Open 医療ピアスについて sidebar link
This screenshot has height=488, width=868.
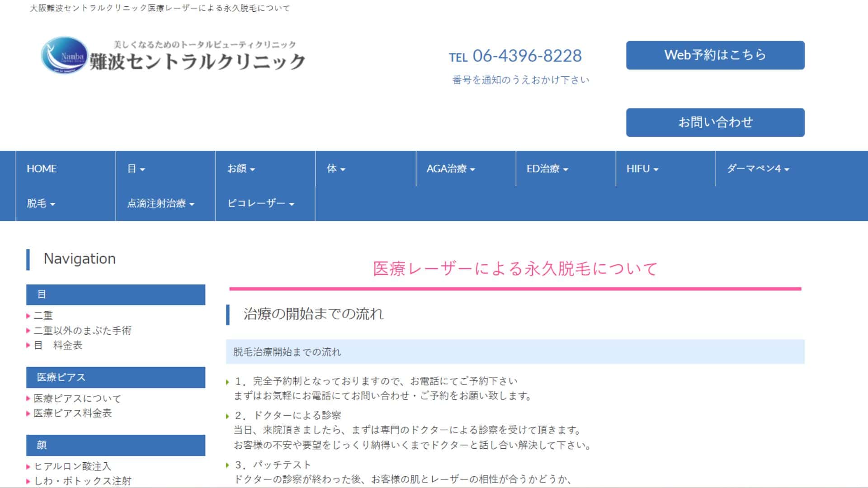point(77,398)
